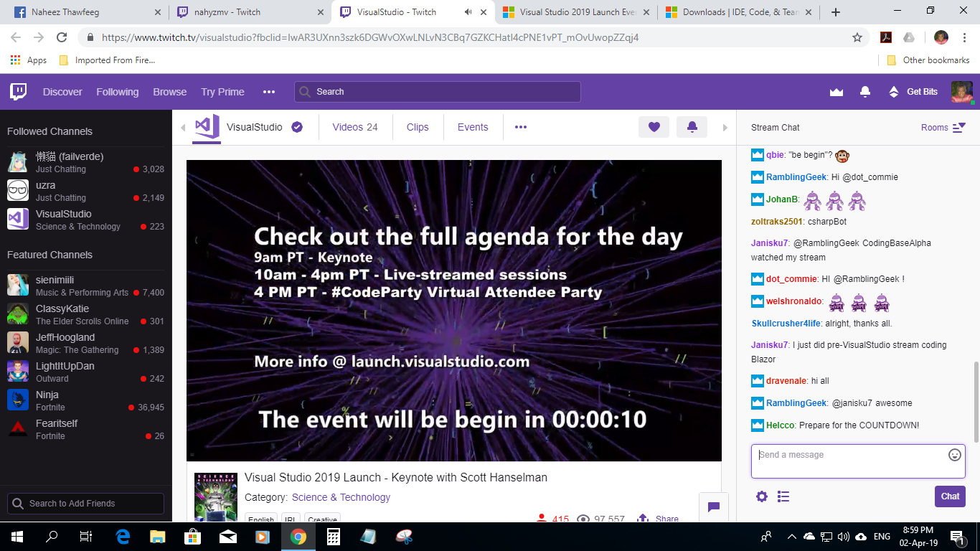Open the Following page
Image resolution: width=980 pixels, height=551 pixels.
[118, 92]
